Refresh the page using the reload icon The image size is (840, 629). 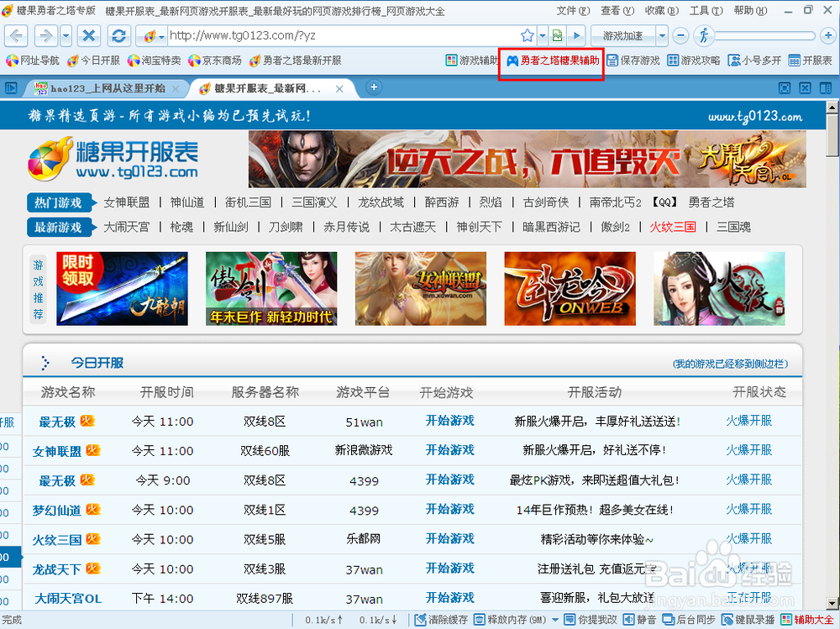[x=118, y=35]
